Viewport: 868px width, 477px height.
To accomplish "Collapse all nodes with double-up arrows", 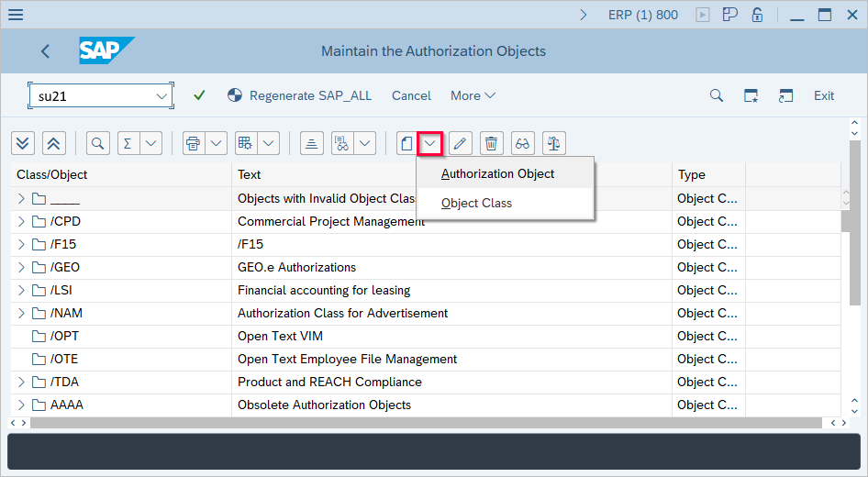I will (54, 143).
